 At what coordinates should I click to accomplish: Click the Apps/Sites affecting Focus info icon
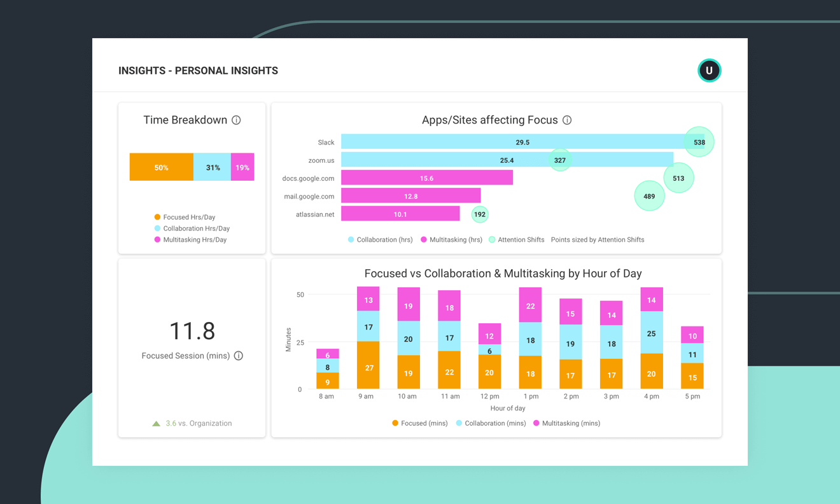click(x=567, y=120)
